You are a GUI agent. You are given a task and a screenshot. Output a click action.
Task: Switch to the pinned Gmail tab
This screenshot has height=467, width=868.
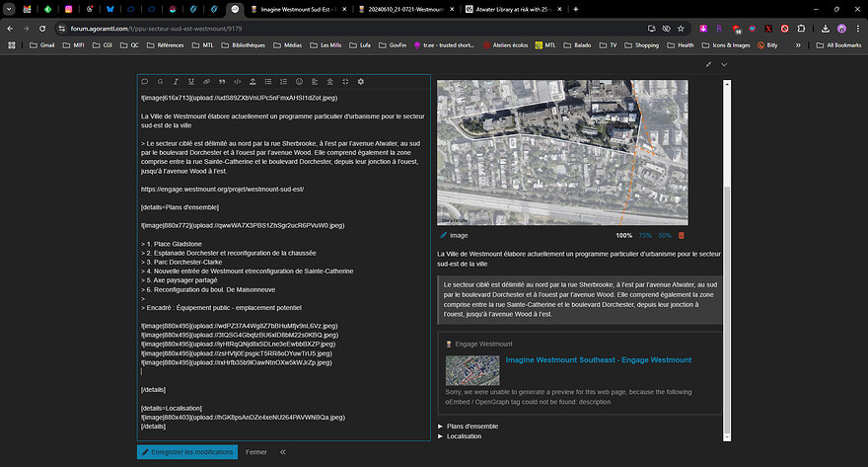[27, 10]
